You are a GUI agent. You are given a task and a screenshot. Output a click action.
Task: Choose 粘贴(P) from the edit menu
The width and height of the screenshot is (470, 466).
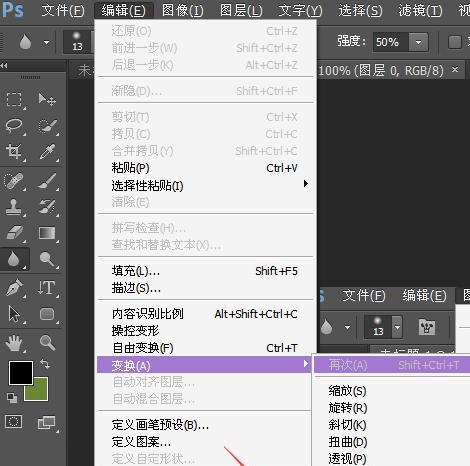click(x=205, y=168)
